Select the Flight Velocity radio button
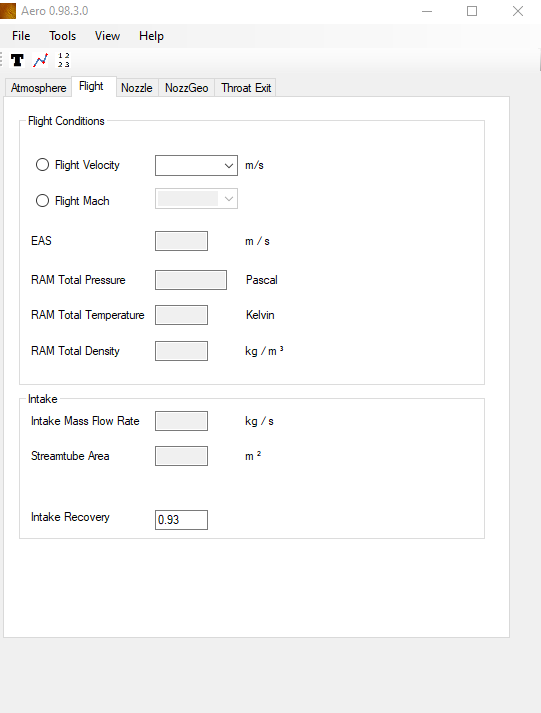541x713 pixels. tap(42, 165)
